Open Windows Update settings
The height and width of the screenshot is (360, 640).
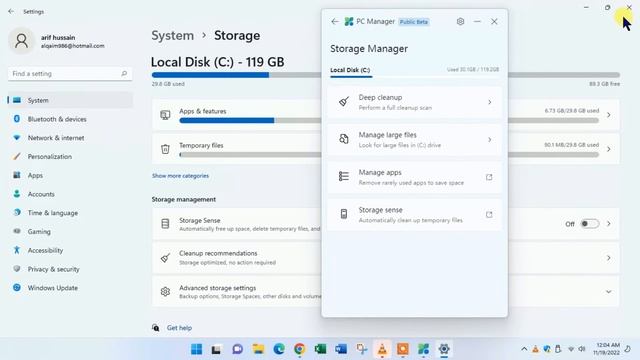coord(70,288)
